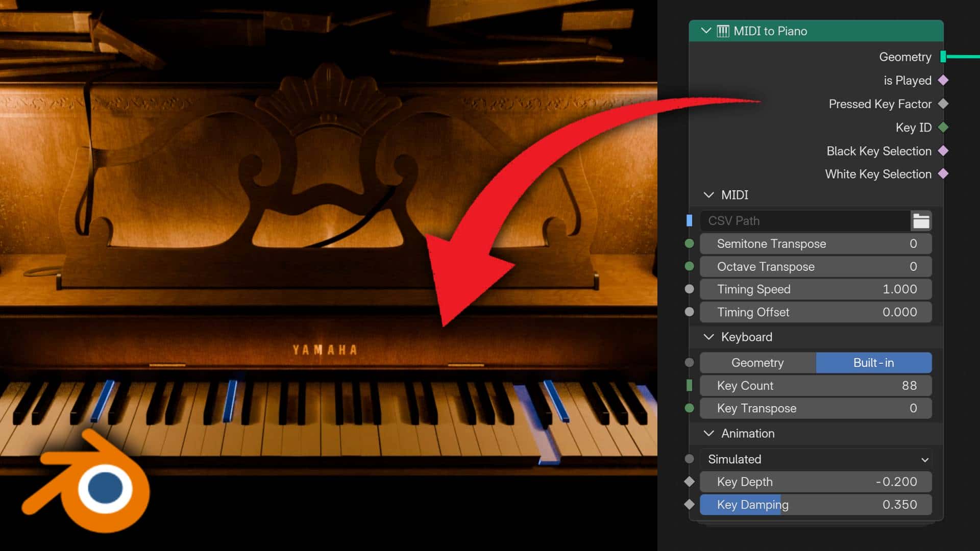Adjust the Key Damping slider
This screenshot has width=980, height=551.
[815, 505]
